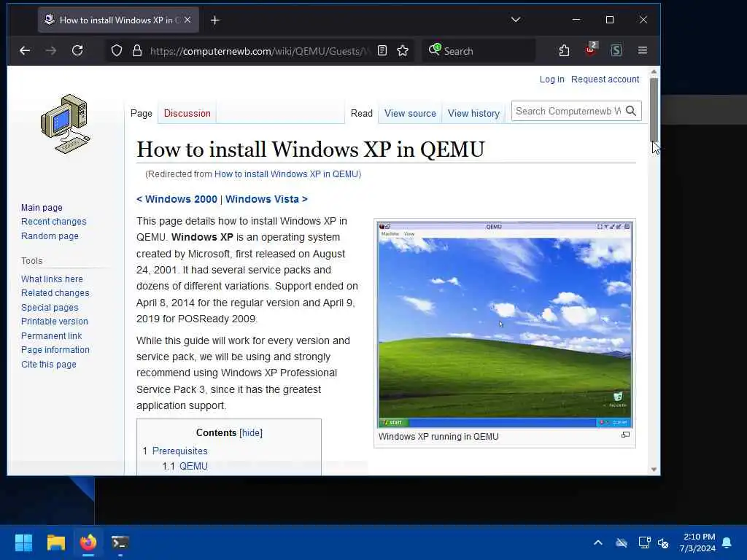Open the Related changes link

(55, 293)
